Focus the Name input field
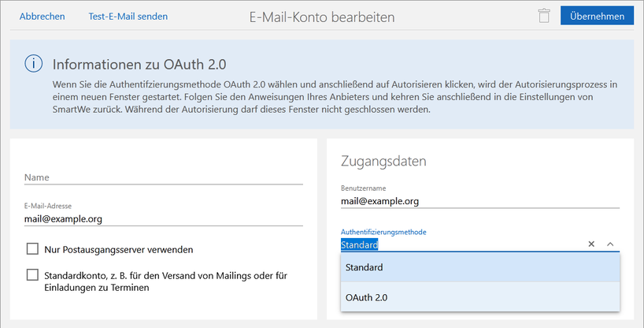 coord(163,177)
